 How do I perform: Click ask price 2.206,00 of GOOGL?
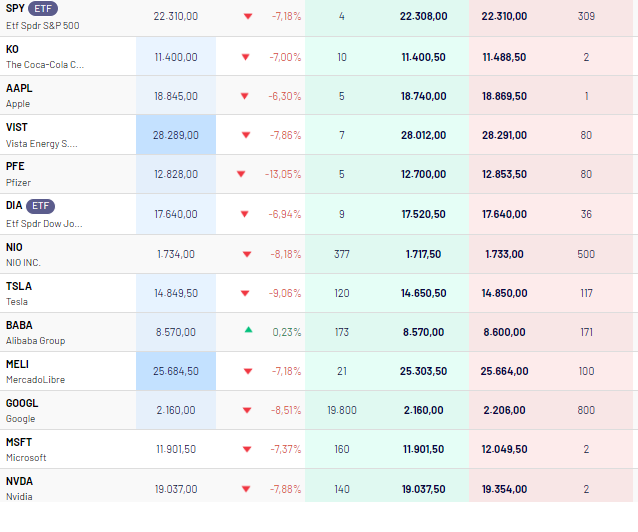(x=505, y=410)
